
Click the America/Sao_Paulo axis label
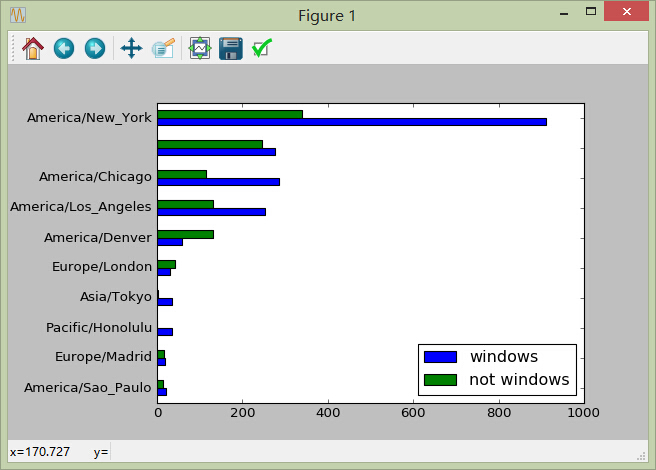[x=87, y=388]
